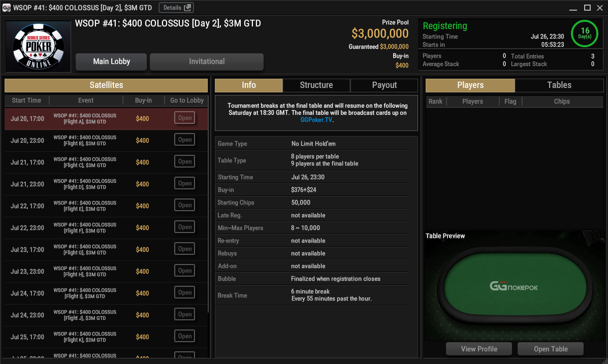Follow the GGPoker.TV link
Image resolution: width=608 pixels, height=364 pixels.
316,120
